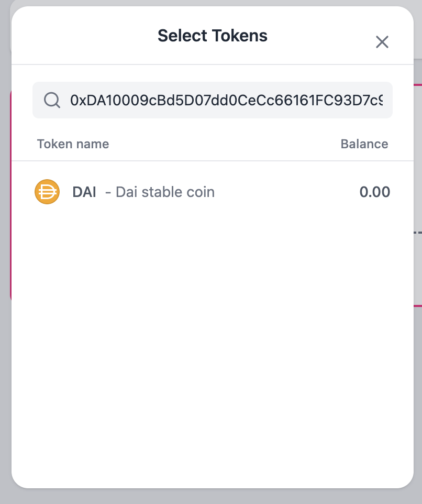
Task: Click the DAI token logo icon
Action: tap(47, 192)
